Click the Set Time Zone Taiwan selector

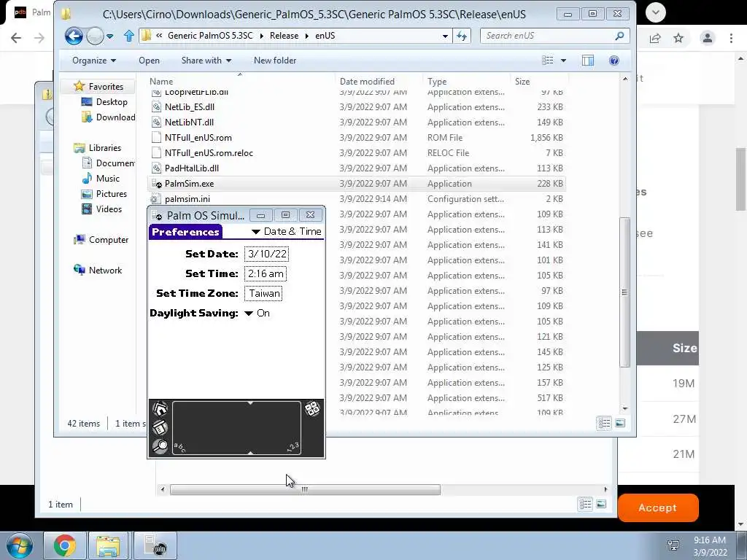tap(263, 293)
